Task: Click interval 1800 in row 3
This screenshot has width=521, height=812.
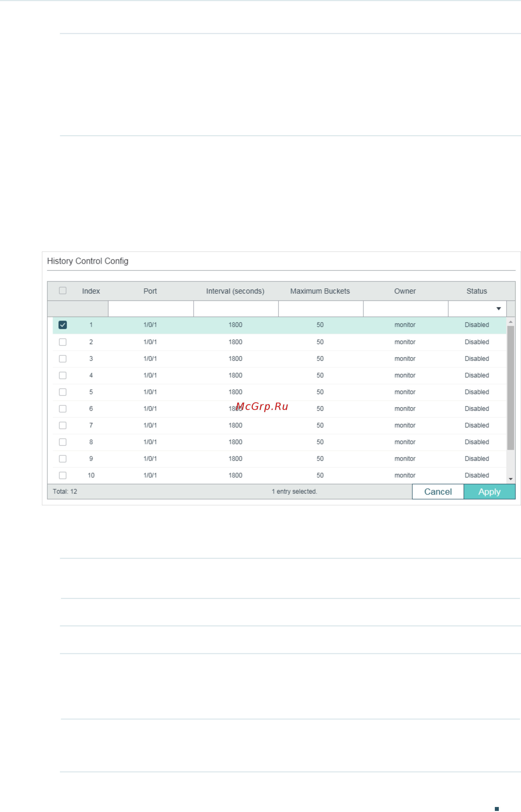Action: click(x=236, y=358)
